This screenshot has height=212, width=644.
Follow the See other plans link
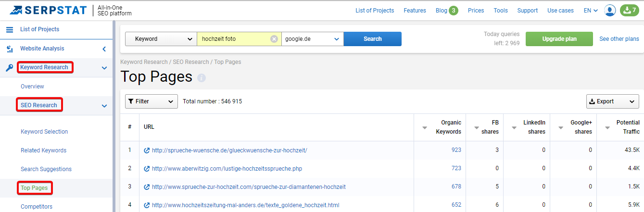(619, 39)
